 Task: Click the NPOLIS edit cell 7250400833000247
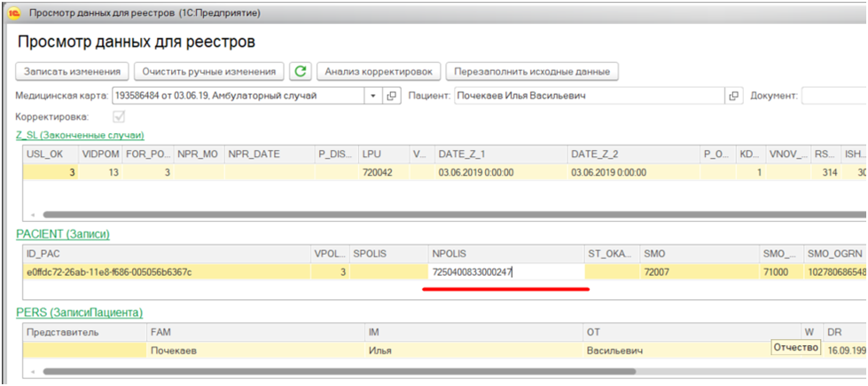click(x=506, y=272)
